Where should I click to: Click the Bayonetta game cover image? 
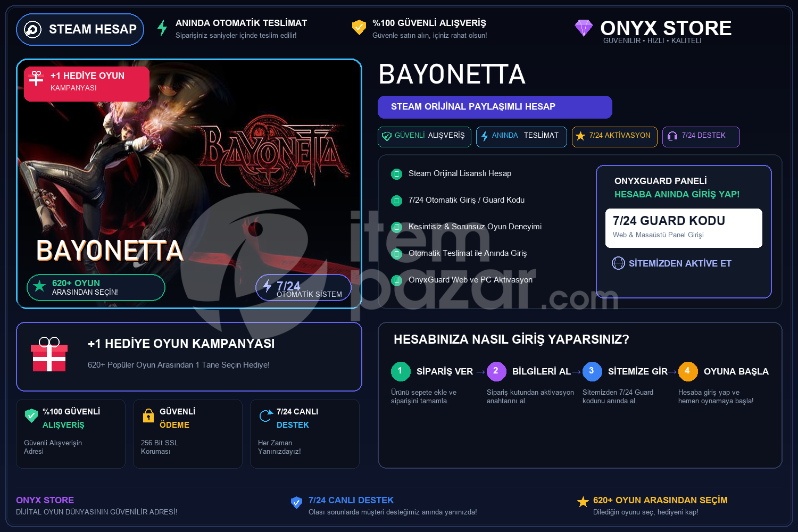[189, 184]
